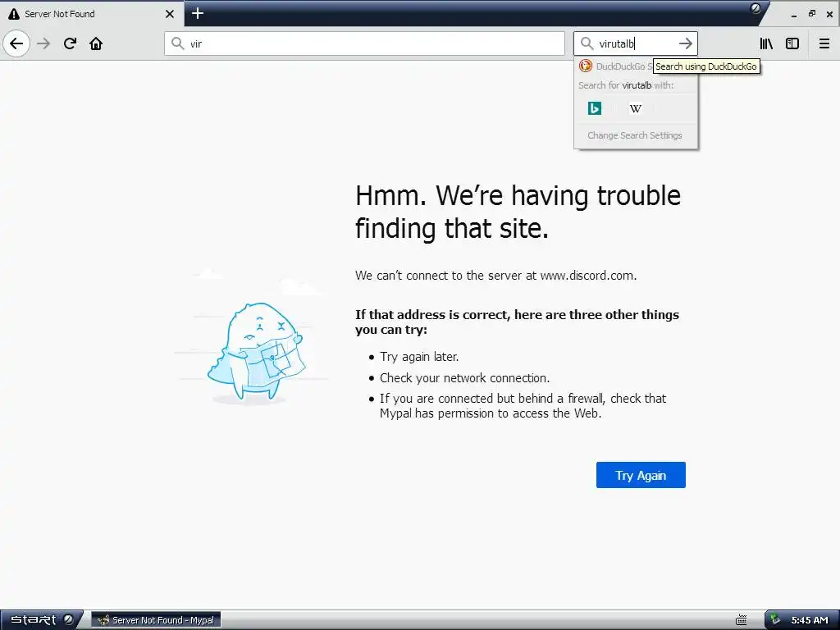Click the 5:45 AM clock
Screen dimensions: 840x630
810,620
